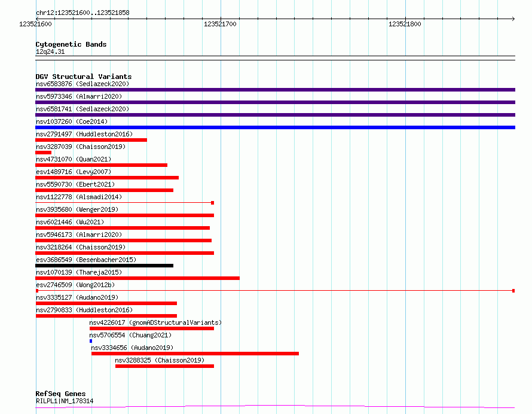Click the red end marker of nsv1122778

(x=212, y=203)
